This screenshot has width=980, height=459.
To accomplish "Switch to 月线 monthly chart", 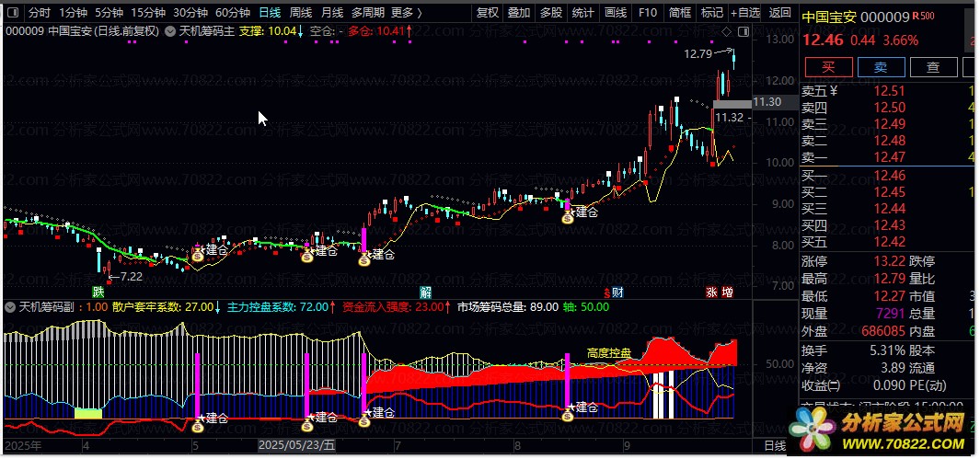I will click(332, 12).
